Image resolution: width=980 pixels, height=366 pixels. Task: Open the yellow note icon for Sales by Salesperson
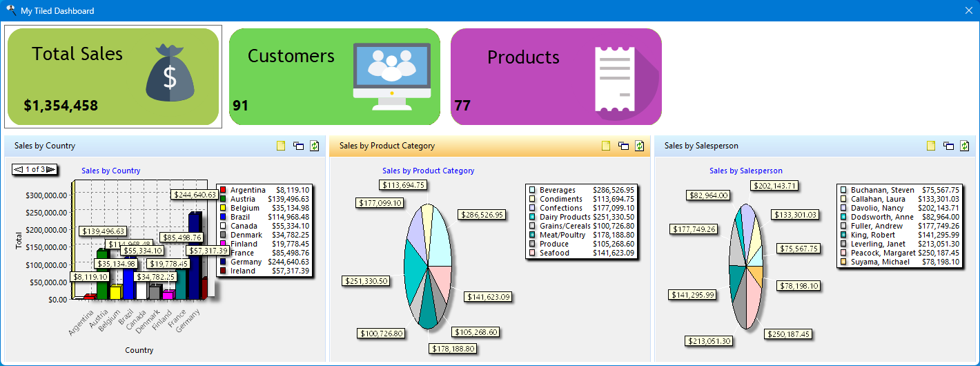931,146
